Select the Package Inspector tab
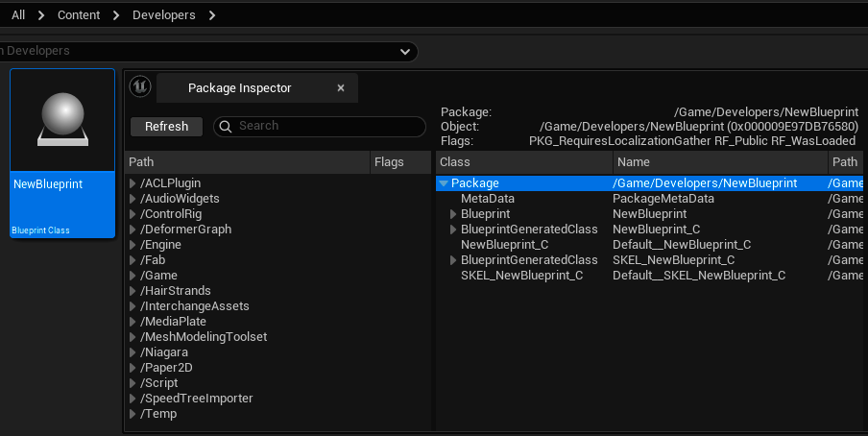This screenshot has width=868, height=436. pos(240,88)
